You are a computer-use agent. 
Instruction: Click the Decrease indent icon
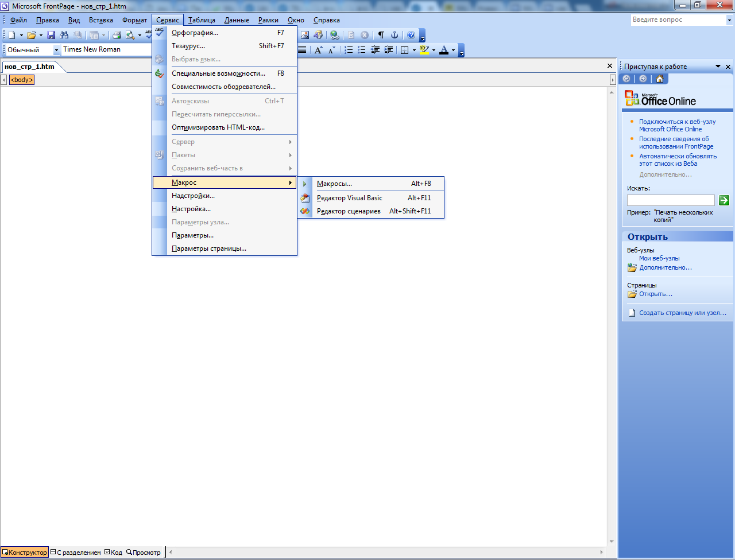coord(376,50)
